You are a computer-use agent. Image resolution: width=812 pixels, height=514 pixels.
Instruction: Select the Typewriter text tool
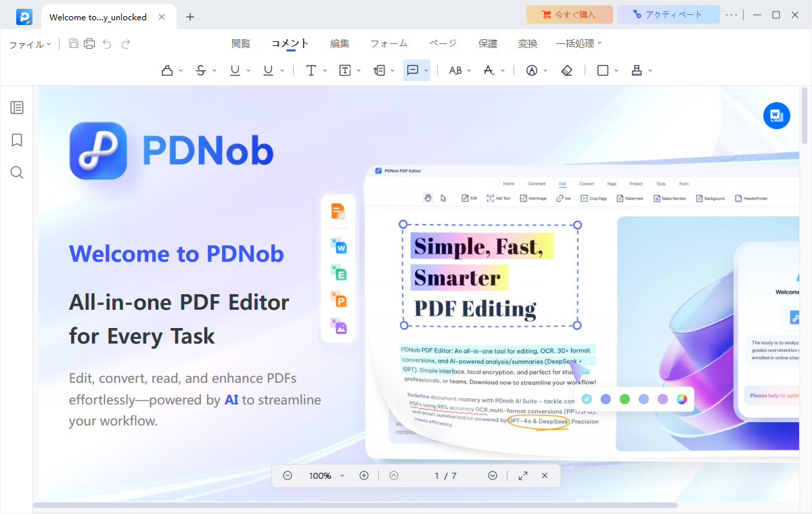click(311, 70)
